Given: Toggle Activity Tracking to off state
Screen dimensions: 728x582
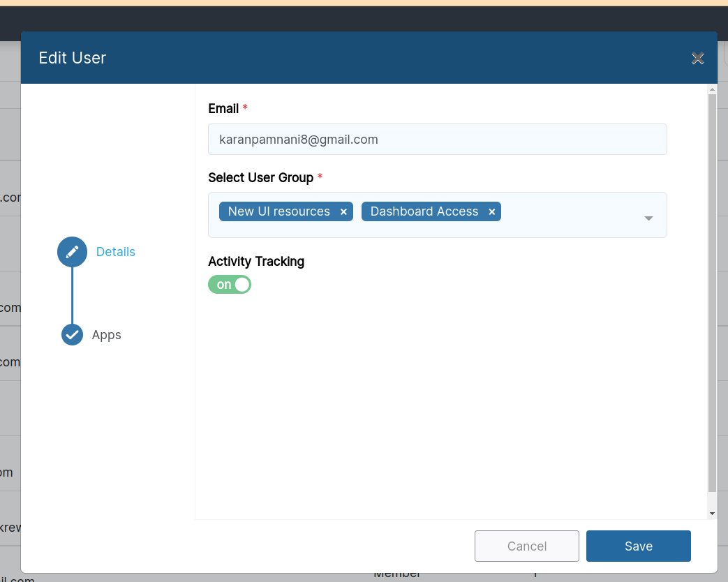Looking at the screenshot, I should pyautogui.click(x=230, y=284).
